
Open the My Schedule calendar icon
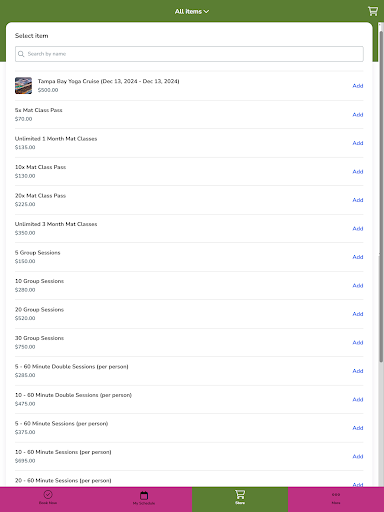[144, 495]
